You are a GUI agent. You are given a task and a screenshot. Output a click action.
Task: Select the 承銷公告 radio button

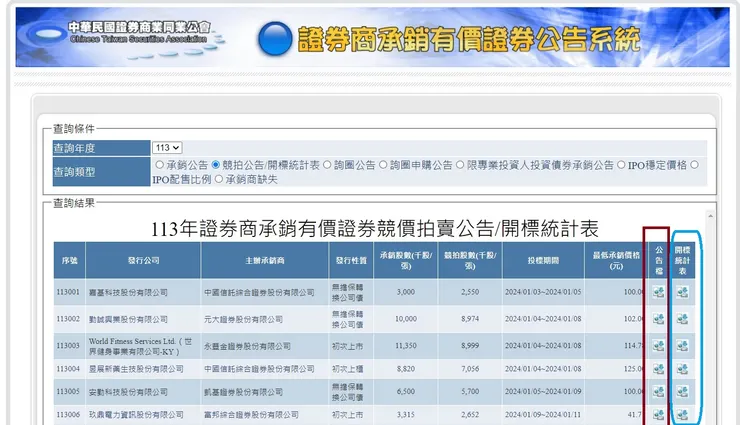click(160, 165)
